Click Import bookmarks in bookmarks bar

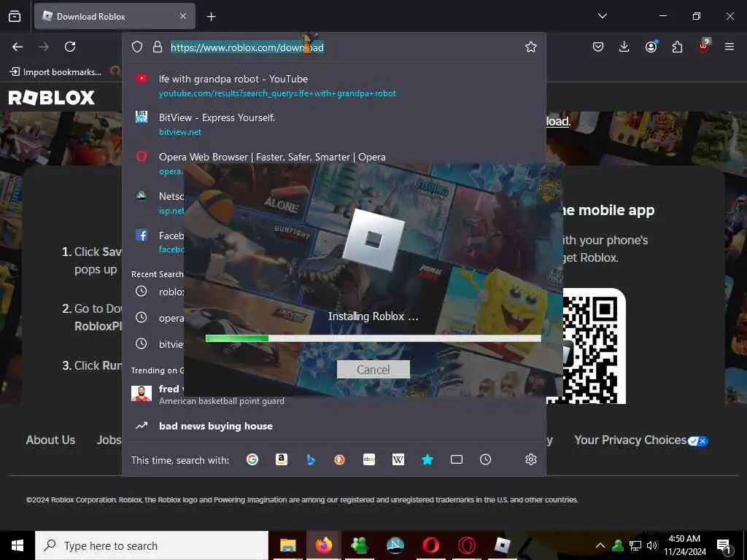(x=55, y=72)
